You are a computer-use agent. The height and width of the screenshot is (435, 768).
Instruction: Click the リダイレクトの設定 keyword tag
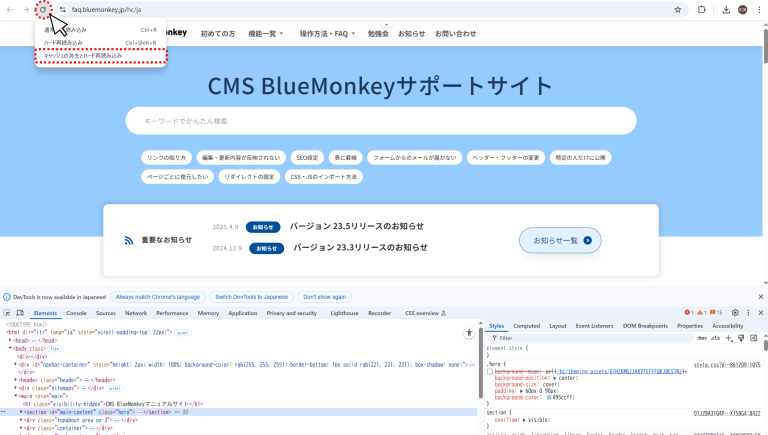point(249,177)
